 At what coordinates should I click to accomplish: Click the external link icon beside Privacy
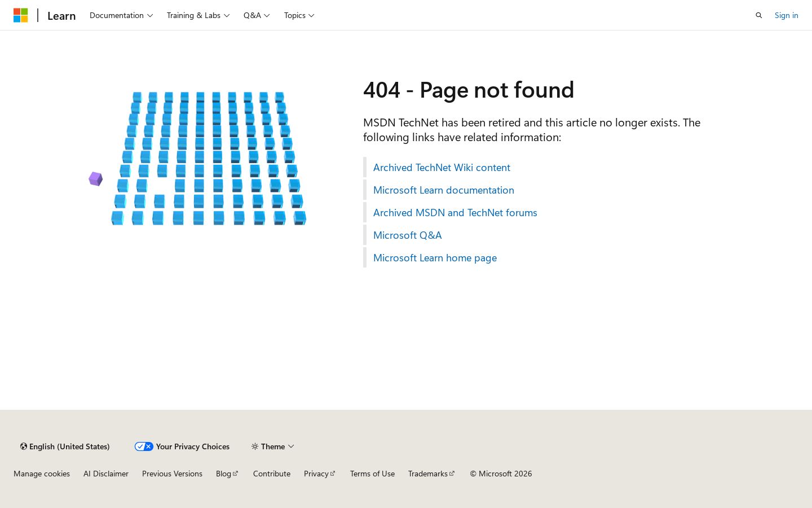[333, 473]
